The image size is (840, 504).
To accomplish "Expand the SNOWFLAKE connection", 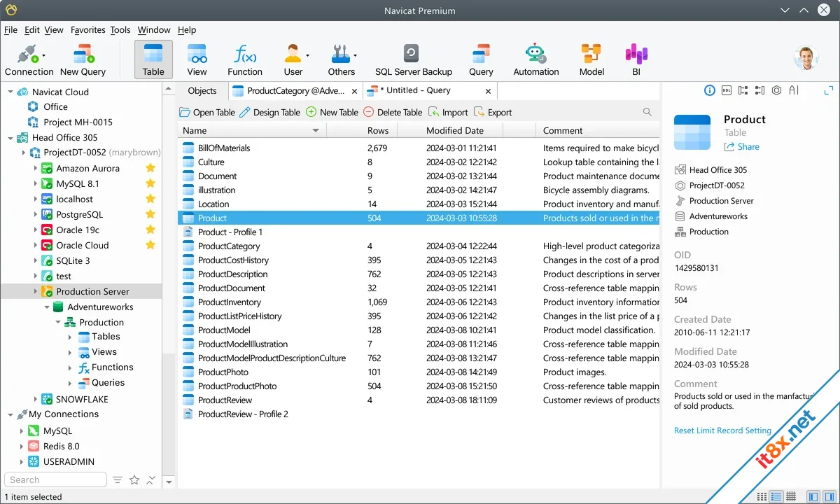I will click(x=36, y=399).
